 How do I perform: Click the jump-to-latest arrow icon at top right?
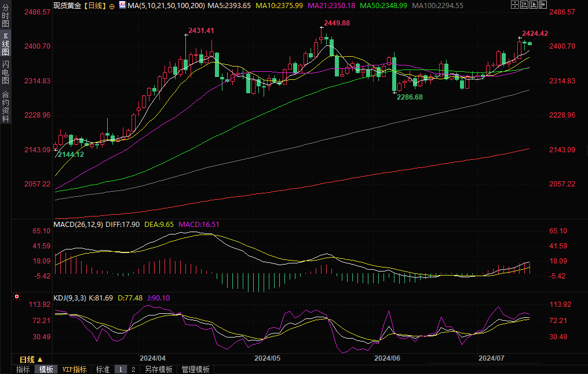point(543,5)
